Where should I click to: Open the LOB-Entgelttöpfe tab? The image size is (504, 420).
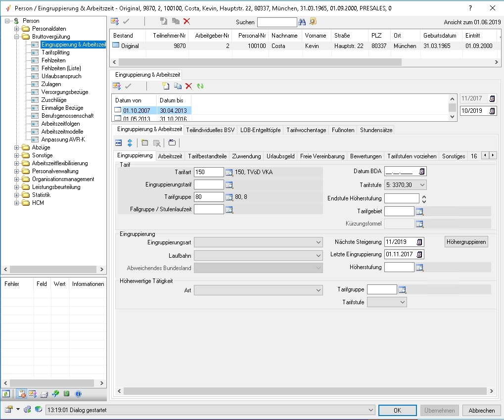pos(260,130)
